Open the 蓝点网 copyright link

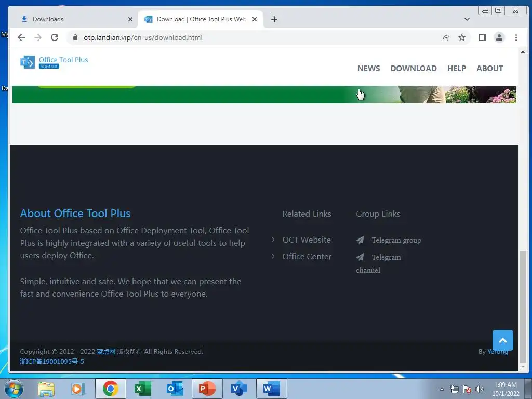tap(106, 352)
